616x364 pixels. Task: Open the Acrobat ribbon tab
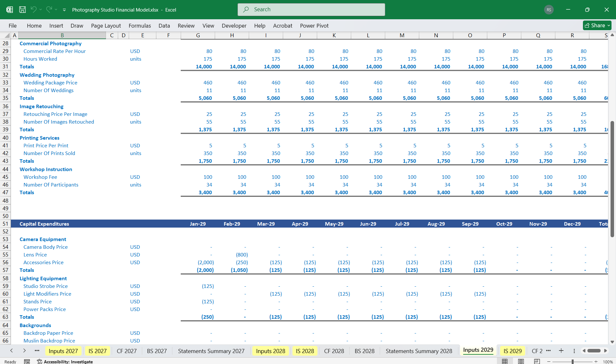click(x=282, y=26)
